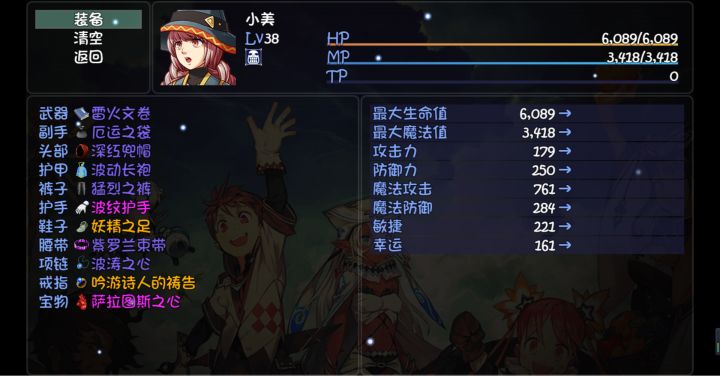
Task: Click the 波纹护手 glove icon
Action: coord(81,208)
